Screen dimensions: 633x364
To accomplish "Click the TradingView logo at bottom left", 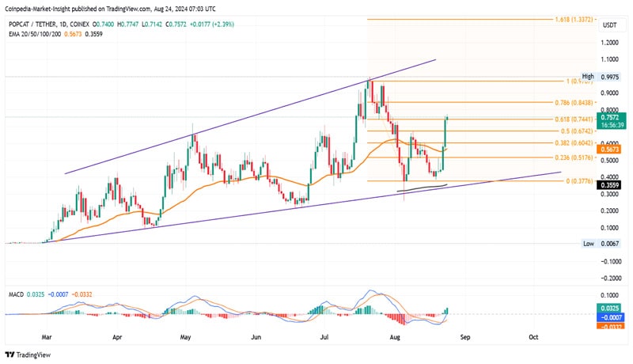I will pyautogui.click(x=28, y=355).
